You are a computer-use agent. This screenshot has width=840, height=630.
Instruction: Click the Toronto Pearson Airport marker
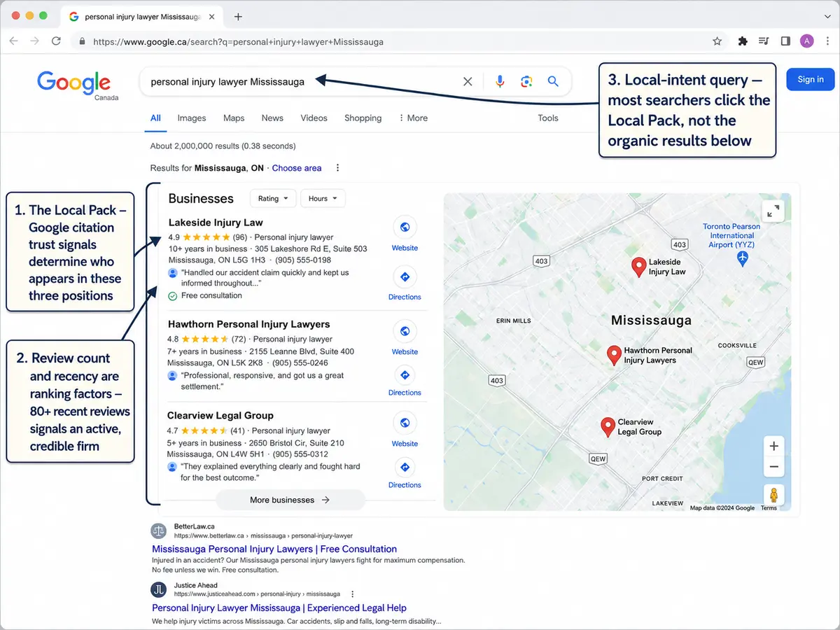point(743,258)
